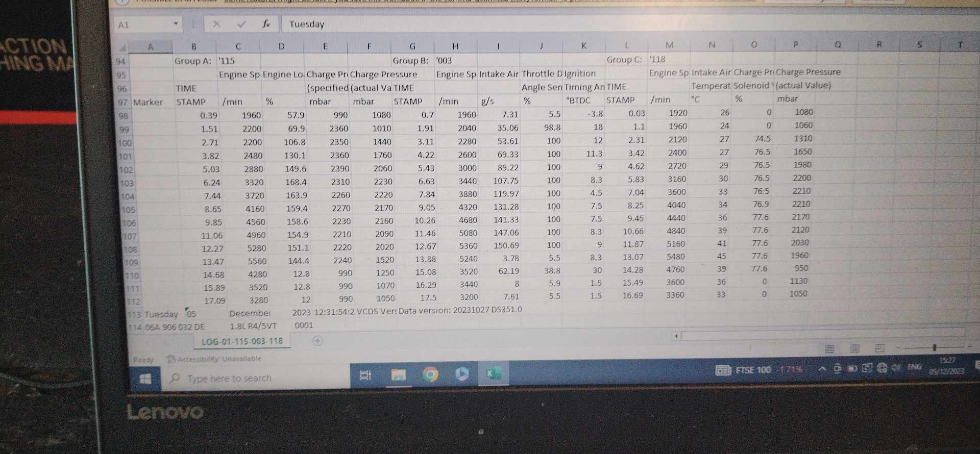980x454 pixels.
Task: Switch to Page Break Preview view
Action: (x=879, y=348)
